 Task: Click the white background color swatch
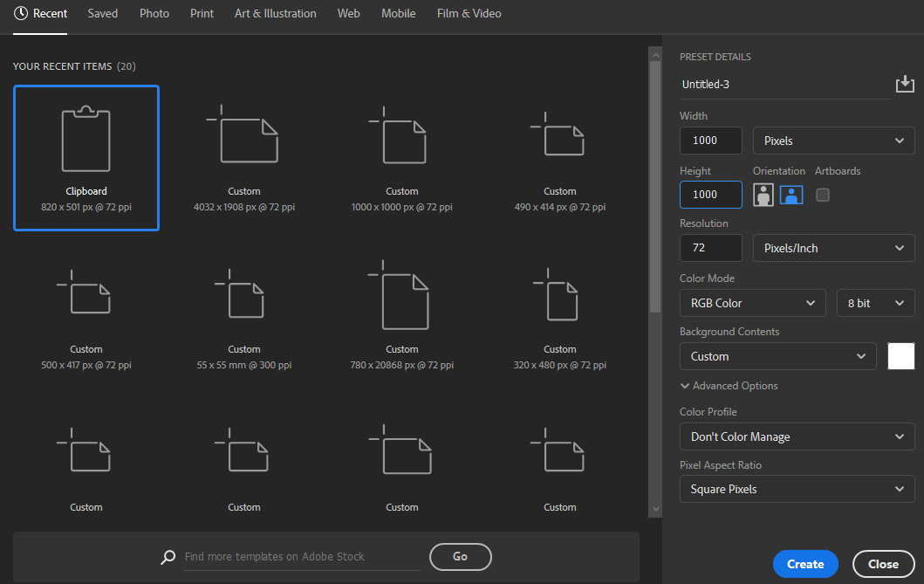(x=901, y=356)
